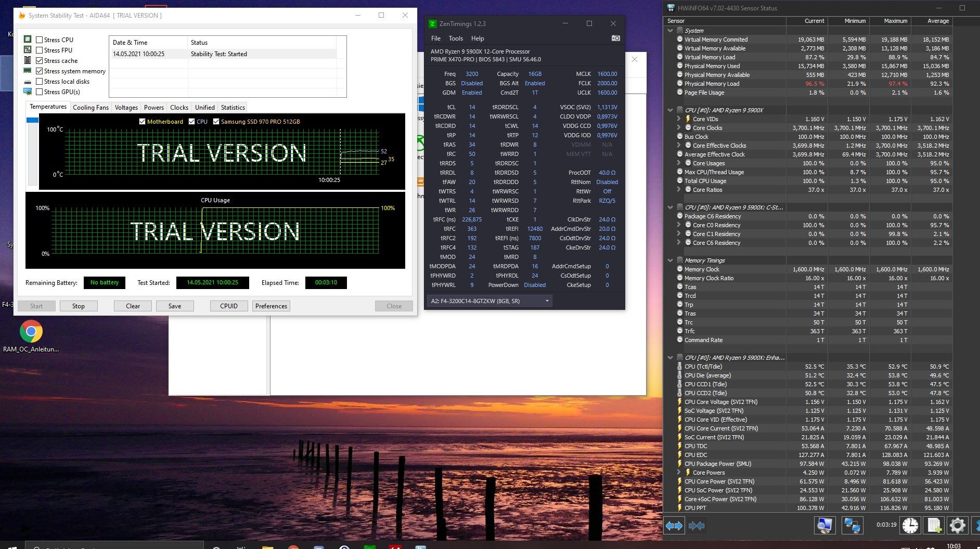The image size is (980, 549).
Task: Expand the Core Powers row
Action: 679,473
